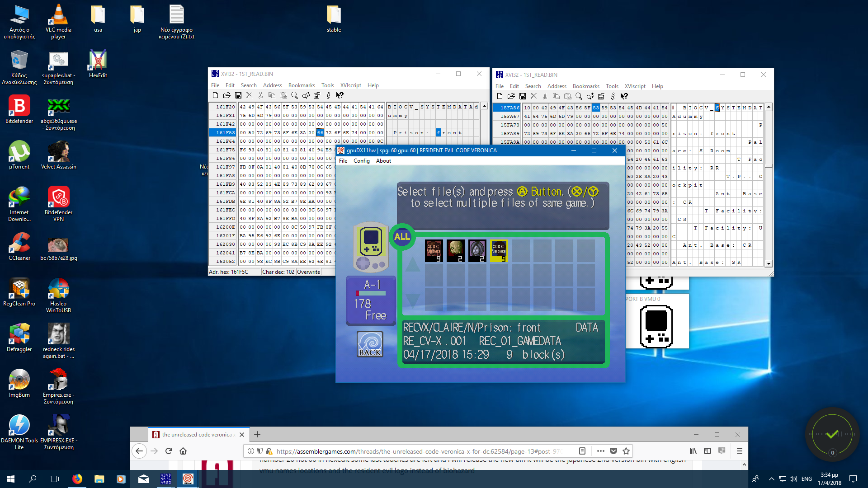Click the VMU memory card icon in game
This screenshot has width=868, height=488.
click(x=371, y=247)
